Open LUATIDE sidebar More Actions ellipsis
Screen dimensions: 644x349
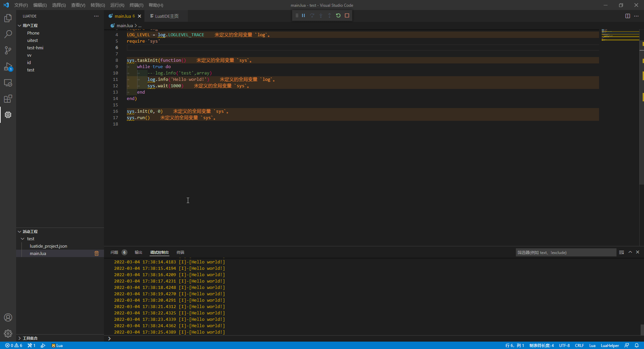[96, 16]
